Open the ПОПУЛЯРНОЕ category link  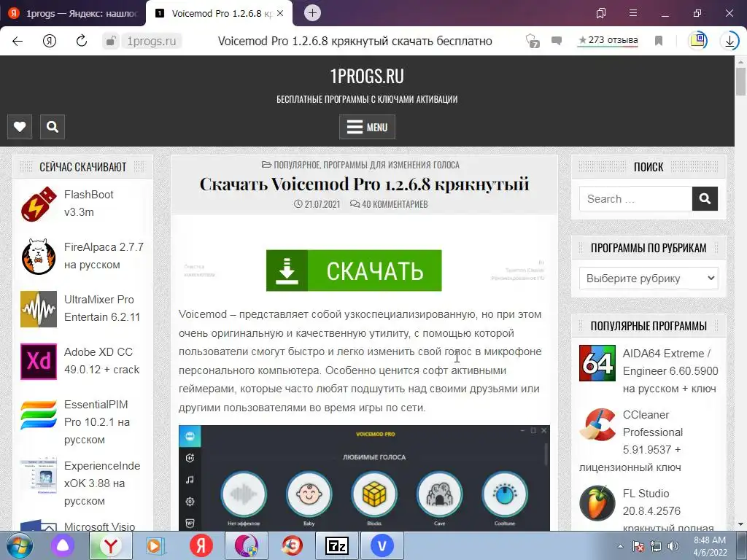296,165
